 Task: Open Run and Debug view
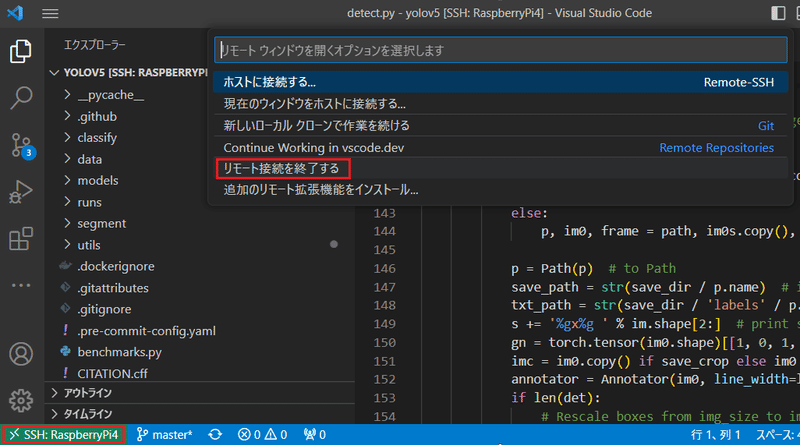(x=20, y=192)
